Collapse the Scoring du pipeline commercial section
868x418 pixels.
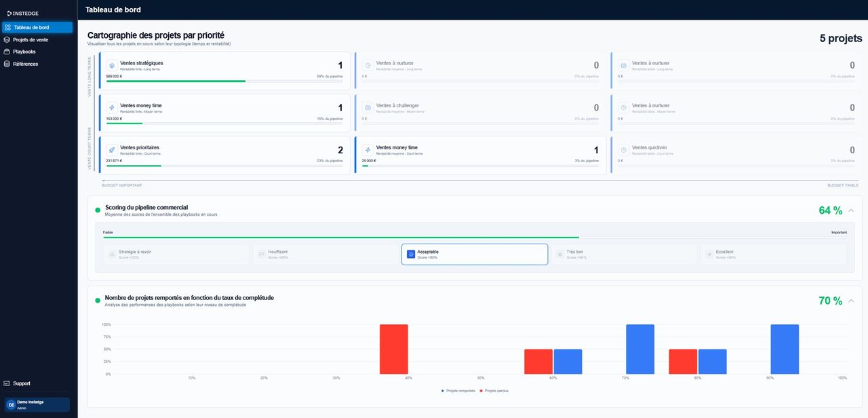(x=850, y=210)
